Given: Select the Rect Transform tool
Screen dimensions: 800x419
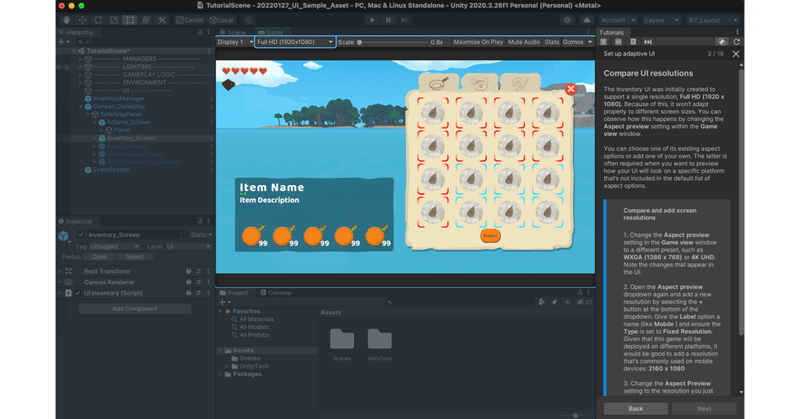Looking at the screenshot, I should point(130,20).
